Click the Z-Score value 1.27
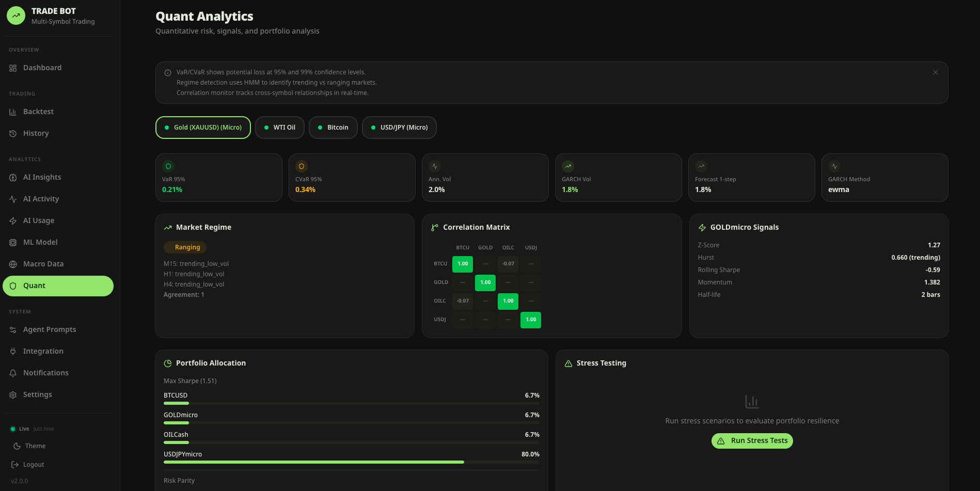The height and width of the screenshot is (491, 980). point(934,245)
